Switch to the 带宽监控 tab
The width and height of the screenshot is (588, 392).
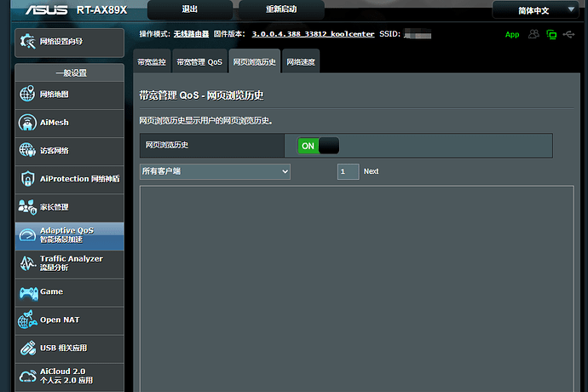click(153, 61)
